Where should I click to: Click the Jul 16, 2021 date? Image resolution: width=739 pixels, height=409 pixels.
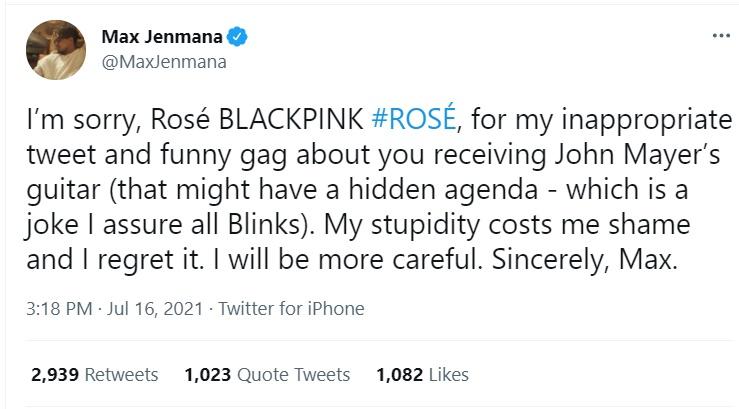click(164, 308)
